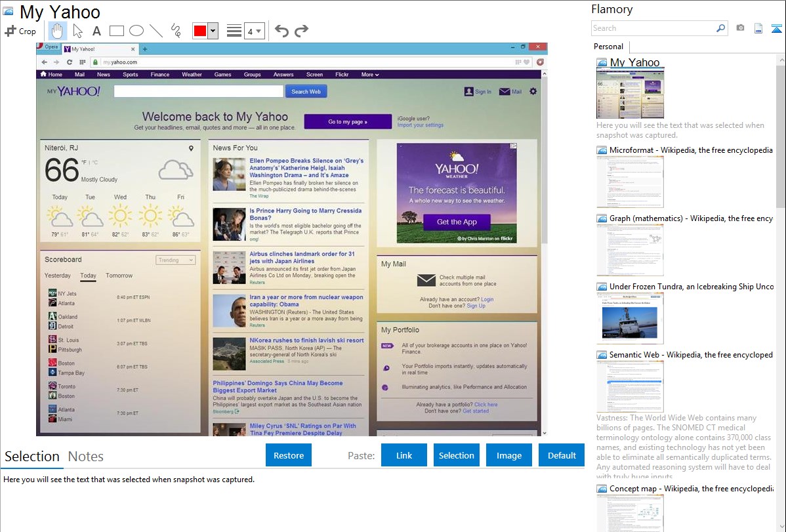
Task: Select the Tomorrow scoreboard tab
Action: coord(119,276)
